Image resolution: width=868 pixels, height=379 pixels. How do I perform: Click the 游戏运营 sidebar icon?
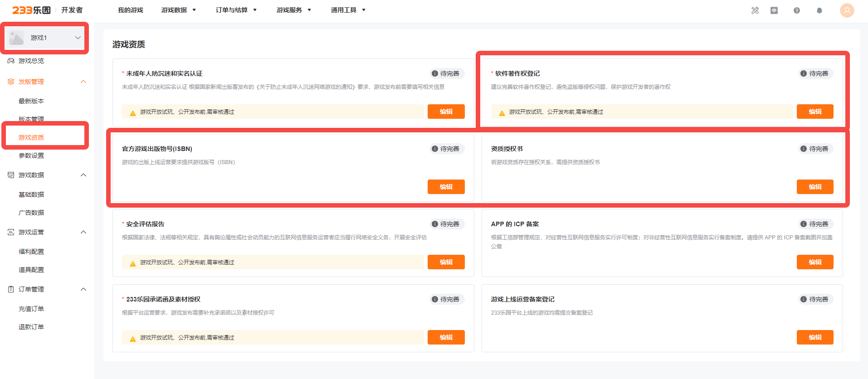point(11,232)
